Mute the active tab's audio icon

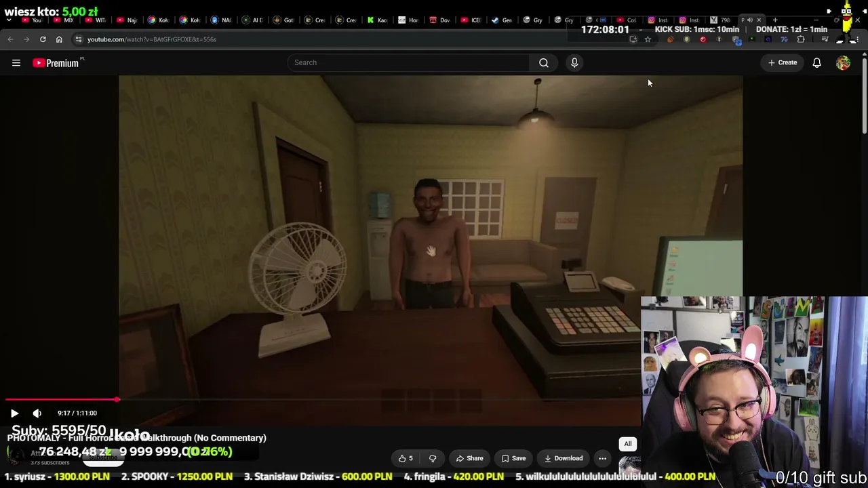(749, 20)
